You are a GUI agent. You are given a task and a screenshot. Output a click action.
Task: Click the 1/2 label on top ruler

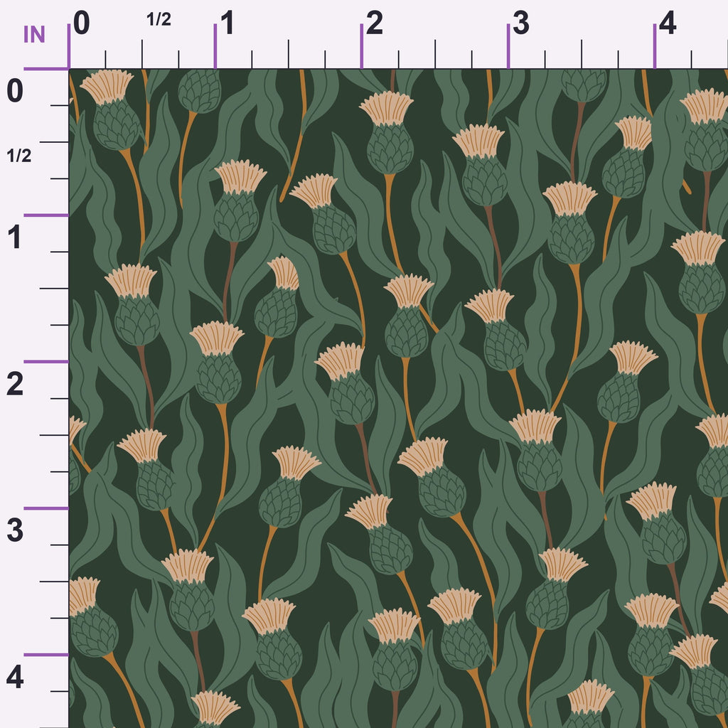click(x=159, y=19)
